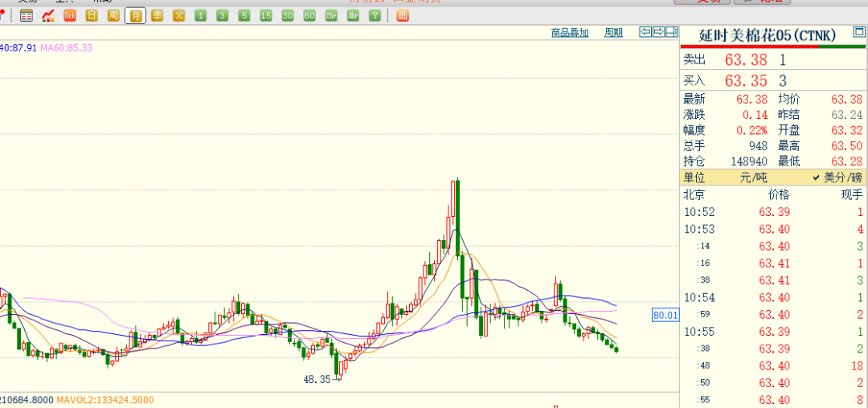Open the 商品叠加 overlay link
The width and height of the screenshot is (868, 408).
(x=570, y=33)
